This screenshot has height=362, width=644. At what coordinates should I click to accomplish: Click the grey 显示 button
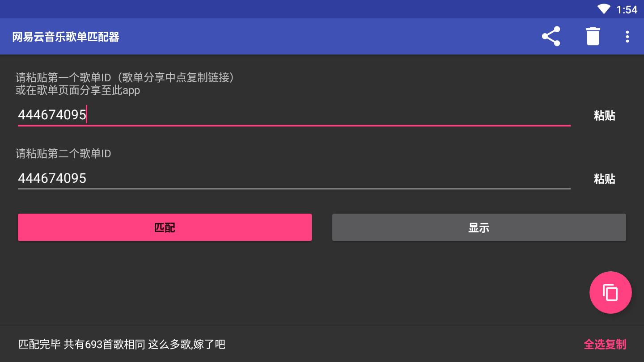pyautogui.click(x=479, y=227)
